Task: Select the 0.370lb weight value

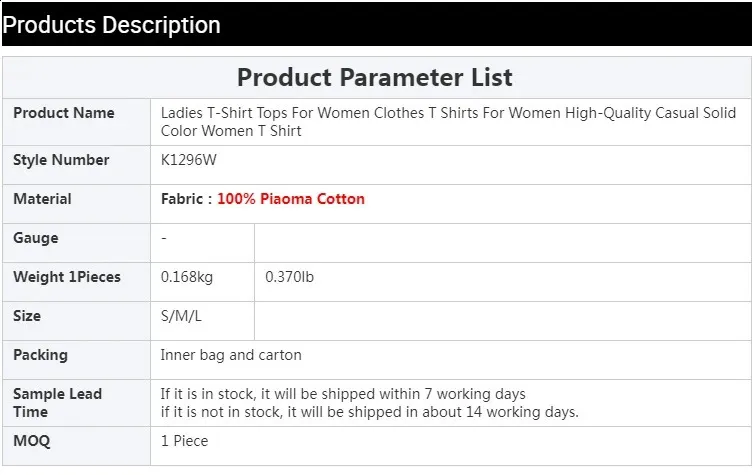Action: point(290,277)
